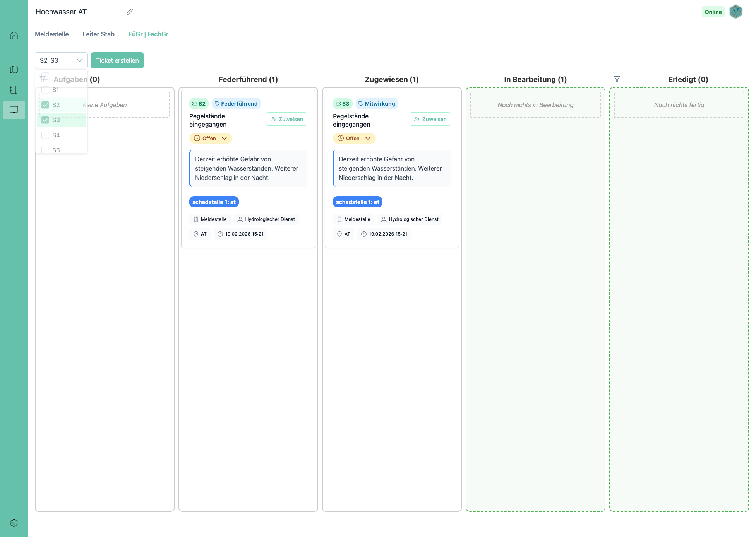Open the home icon in sidebar

pyautogui.click(x=14, y=36)
